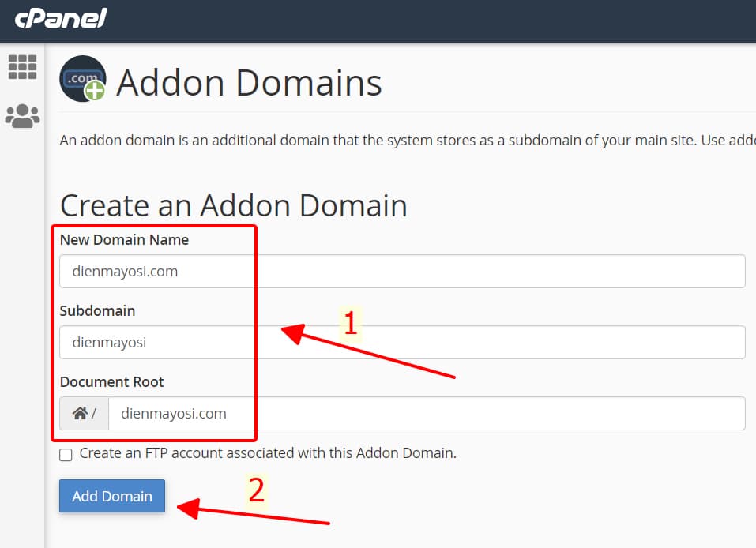The height and width of the screenshot is (548, 756).
Task: Click the Addon Domains page title
Action: tap(249, 82)
